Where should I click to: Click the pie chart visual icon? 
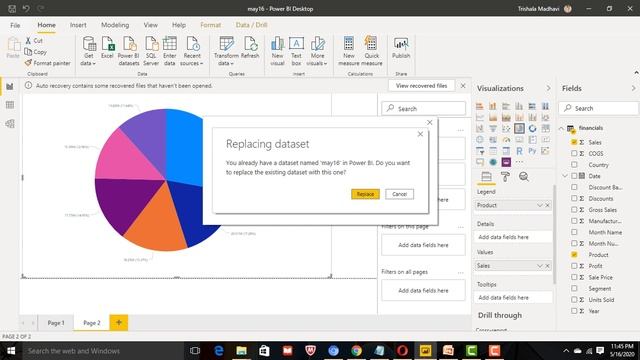click(519, 129)
